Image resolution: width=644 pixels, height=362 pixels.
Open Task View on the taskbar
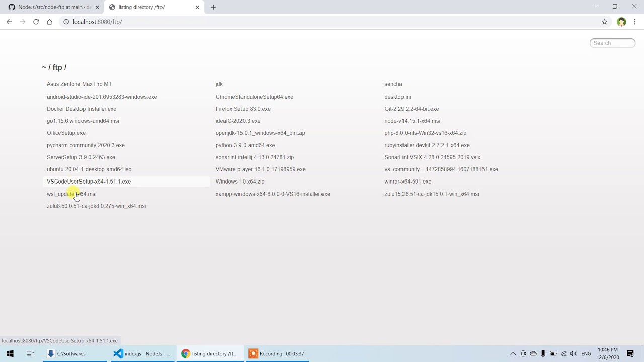tap(30, 353)
